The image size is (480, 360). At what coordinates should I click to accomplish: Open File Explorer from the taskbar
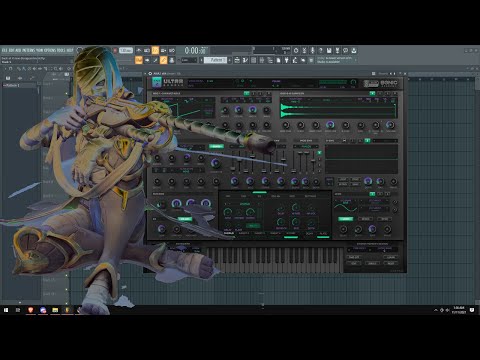(55, 310)
